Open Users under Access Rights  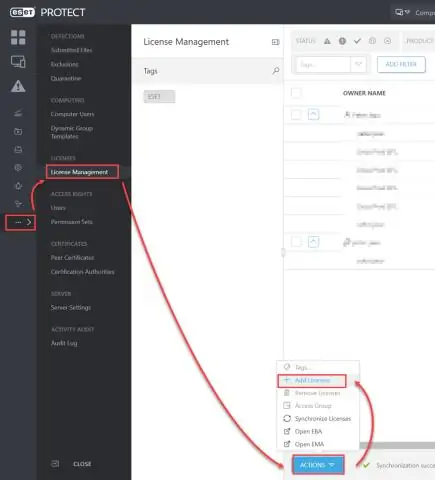58,208
